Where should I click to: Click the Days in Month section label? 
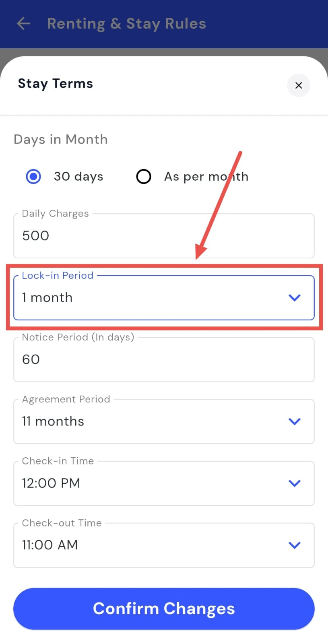(61, 139)
